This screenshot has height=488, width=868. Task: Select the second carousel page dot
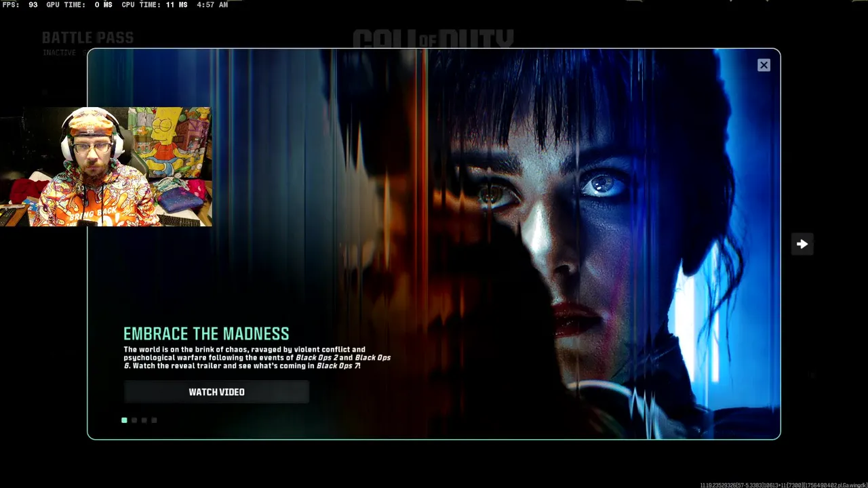[134, 420]
